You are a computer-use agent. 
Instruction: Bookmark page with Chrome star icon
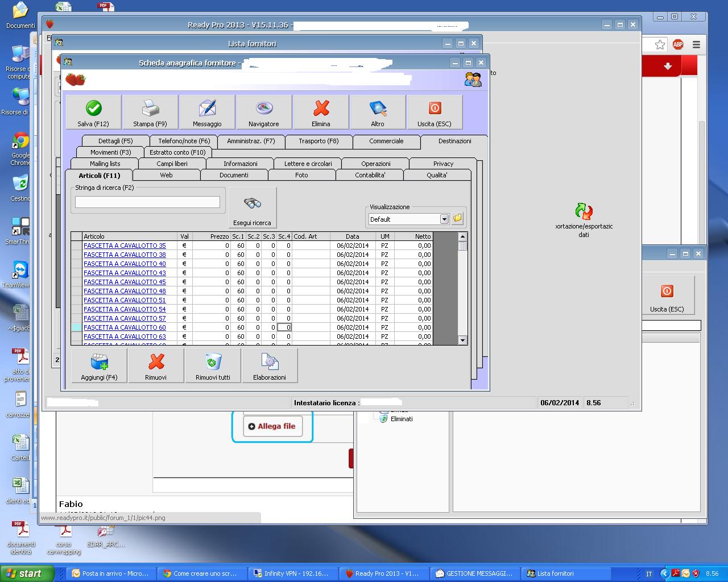(x=660, y=44)
